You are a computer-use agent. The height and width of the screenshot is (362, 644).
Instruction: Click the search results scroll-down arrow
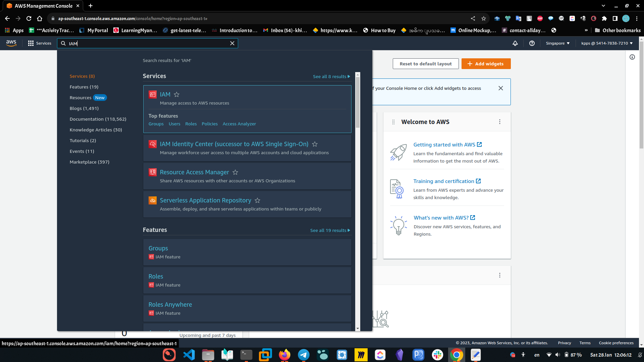pyautogui.click(x=358, y=328)
